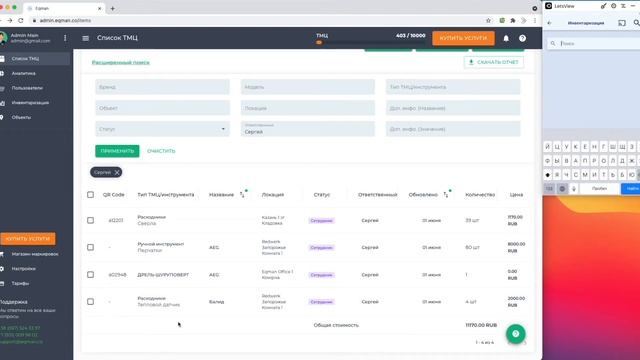The height and width of the screenshot is (360, 640).
Task: Open the help question mark in header
Action: pos(522,38)
